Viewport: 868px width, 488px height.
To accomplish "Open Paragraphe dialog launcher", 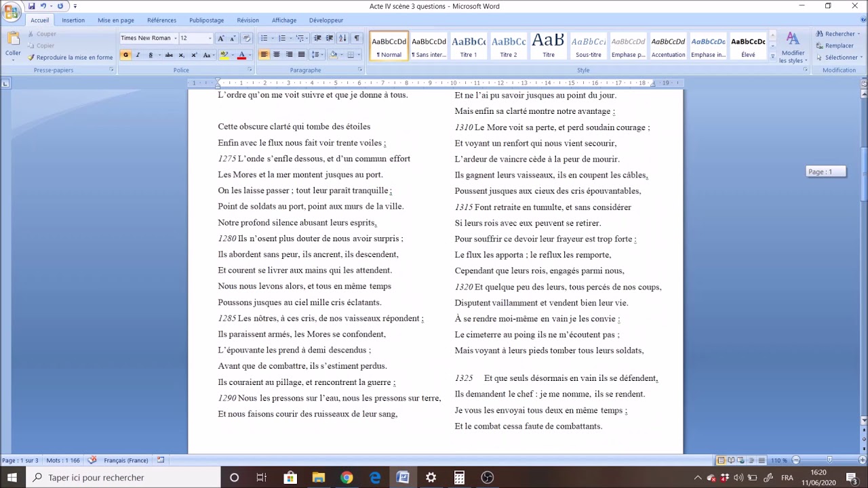I will [x=360, y=70].
